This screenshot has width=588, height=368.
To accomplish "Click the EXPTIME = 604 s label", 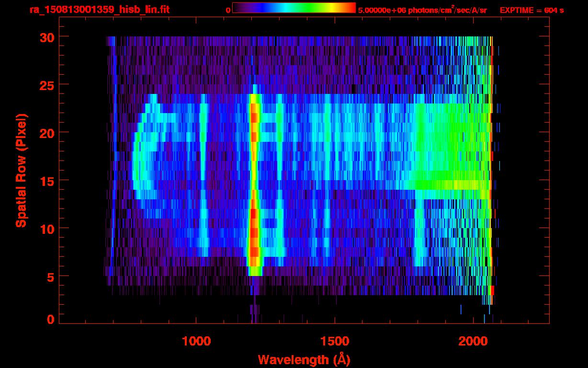I will coord(531,10).
